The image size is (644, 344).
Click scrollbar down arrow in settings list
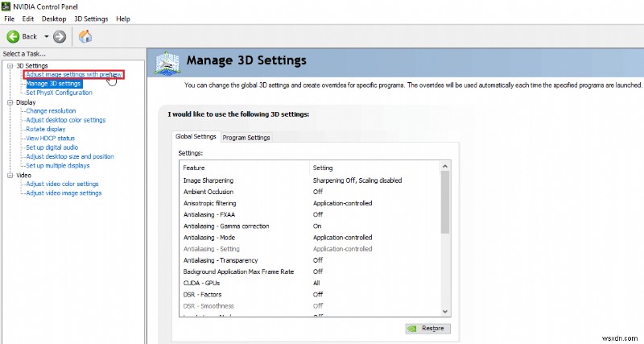445,312
